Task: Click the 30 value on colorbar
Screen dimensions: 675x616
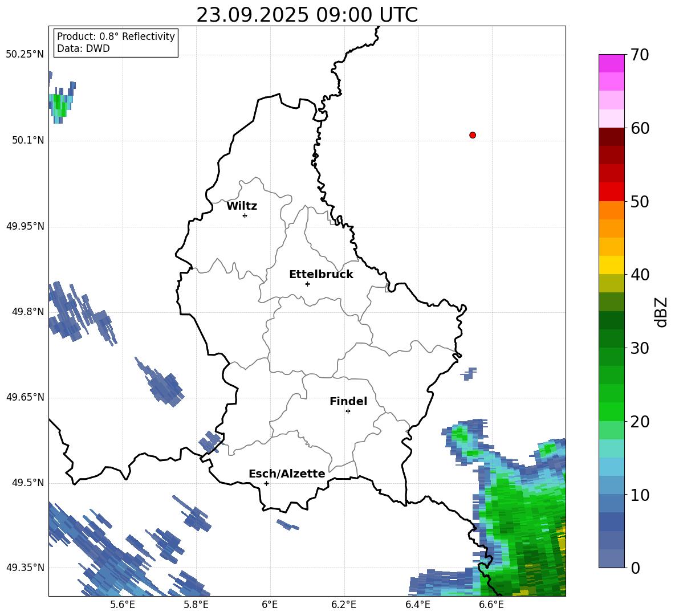Action: click(x=640, y=348)
